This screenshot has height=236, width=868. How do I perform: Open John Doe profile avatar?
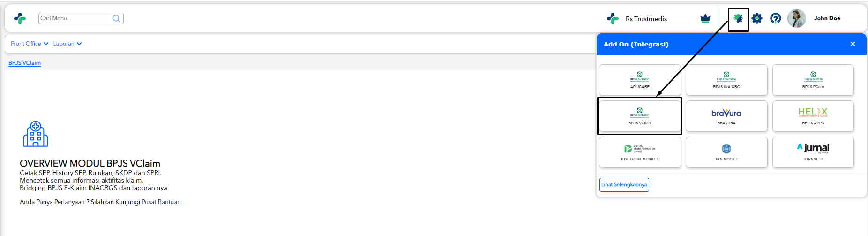coord(796,18)
